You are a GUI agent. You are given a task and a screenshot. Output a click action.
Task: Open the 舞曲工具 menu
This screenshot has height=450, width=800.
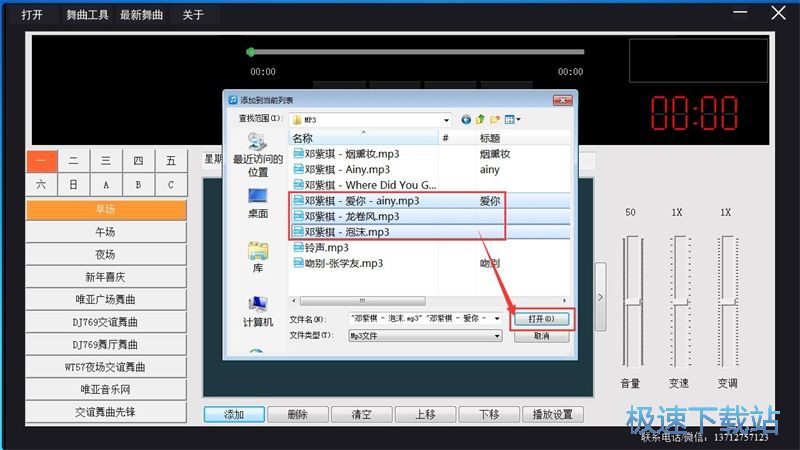[x=87, y=15]
